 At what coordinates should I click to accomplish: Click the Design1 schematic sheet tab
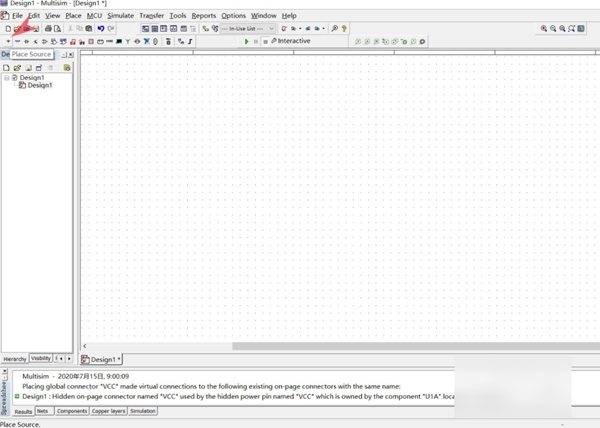pyautogui.click(x=104, y=359)
